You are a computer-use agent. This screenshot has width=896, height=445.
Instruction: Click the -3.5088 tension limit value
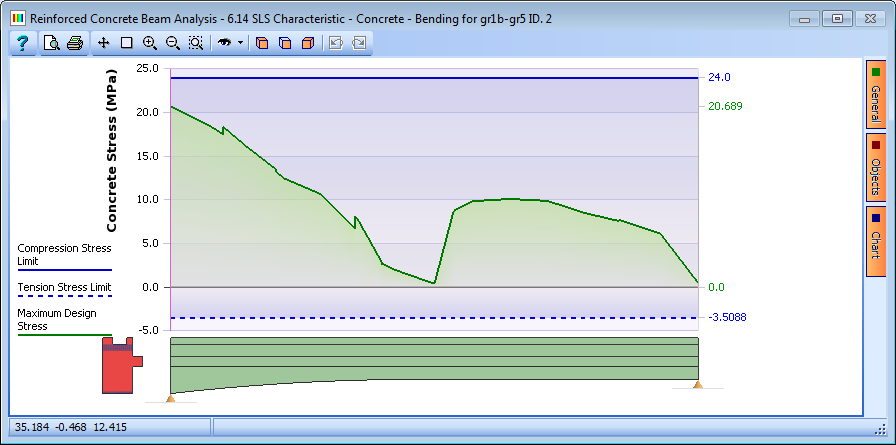(x=727, y=317)
